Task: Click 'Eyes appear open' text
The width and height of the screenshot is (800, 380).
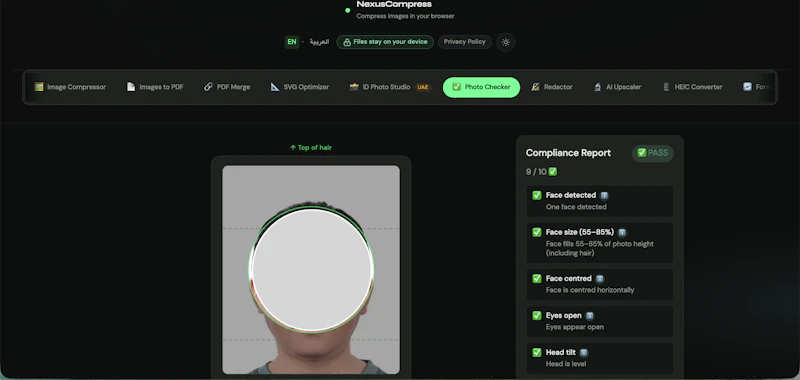Action: pos(575,327)
